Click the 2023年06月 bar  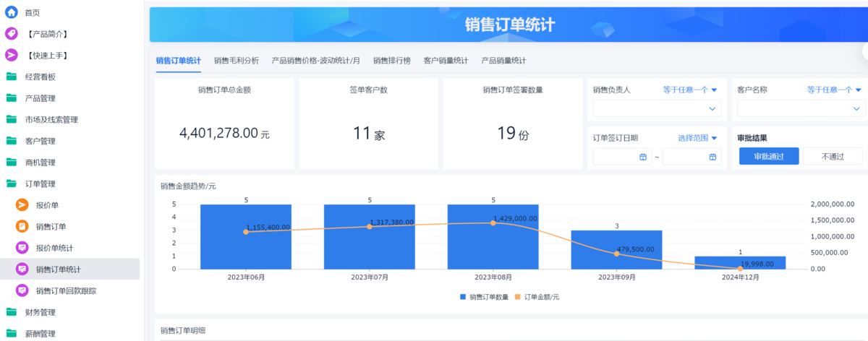pyautogui.click(x=246, y=237)
